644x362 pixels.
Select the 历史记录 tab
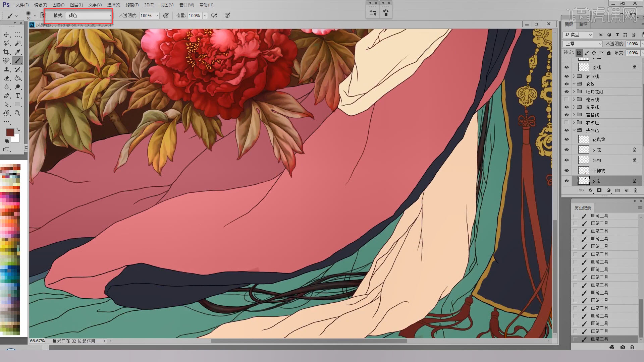tap(583, 208)
